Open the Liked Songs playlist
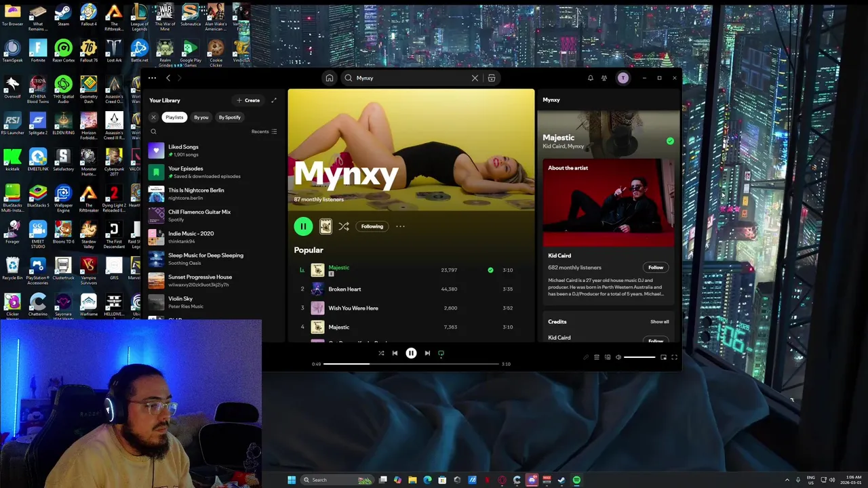This screenshot has width=868, height=488. point(213,150)
